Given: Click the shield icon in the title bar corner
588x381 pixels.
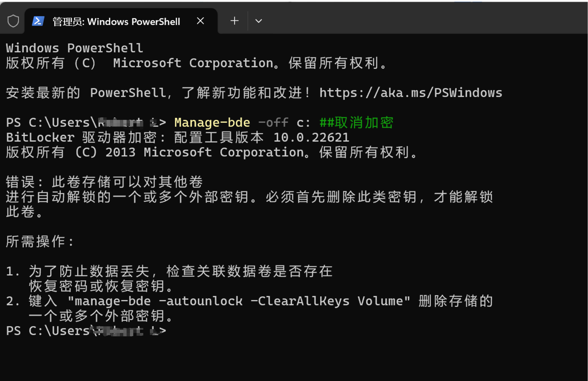Looking at the screenshot, I should click(13, 21).
